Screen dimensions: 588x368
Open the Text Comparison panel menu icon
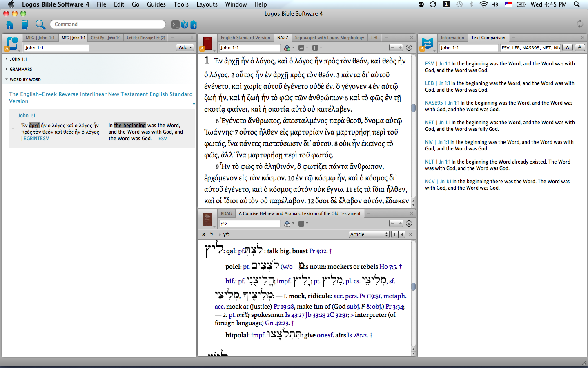pos(427,43)
